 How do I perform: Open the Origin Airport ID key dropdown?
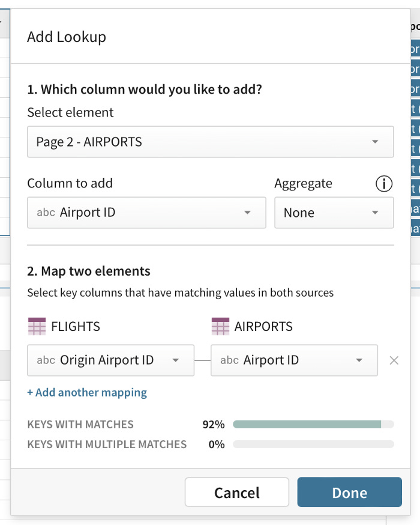tap(110, 360)
